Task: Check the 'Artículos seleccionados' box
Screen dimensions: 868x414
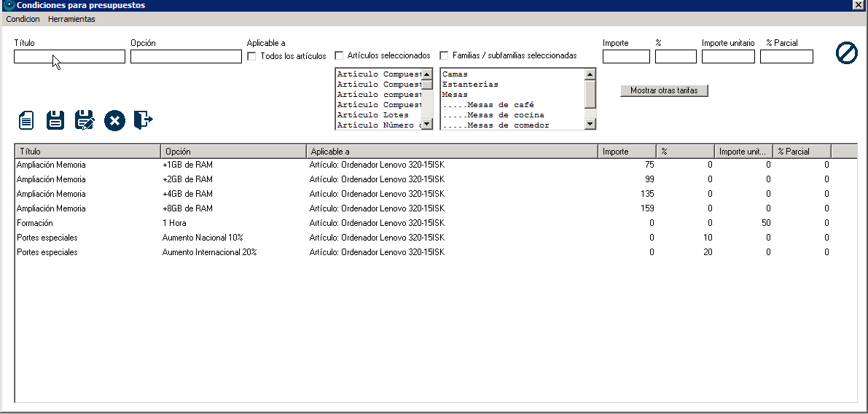Action: tap(340, 55)
